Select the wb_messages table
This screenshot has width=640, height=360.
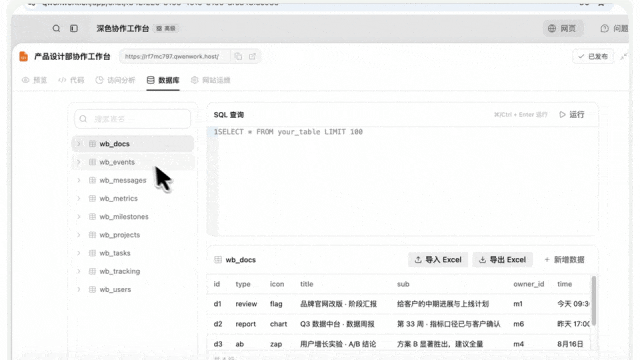coord(133,180)
